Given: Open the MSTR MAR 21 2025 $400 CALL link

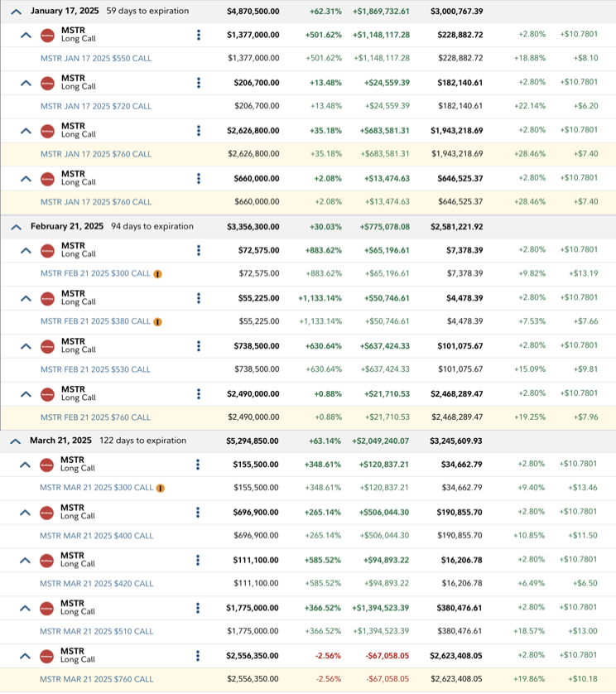Looking at the screenshot, I should coord(97,536).
